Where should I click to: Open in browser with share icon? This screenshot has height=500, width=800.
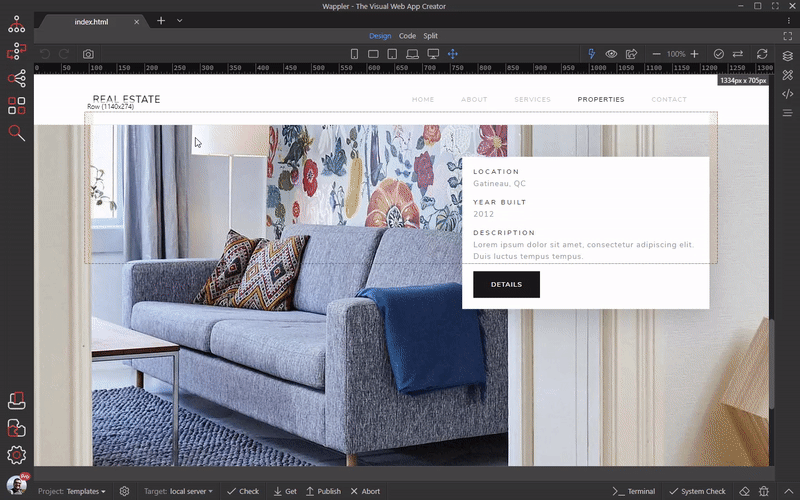tap(632, 54)
